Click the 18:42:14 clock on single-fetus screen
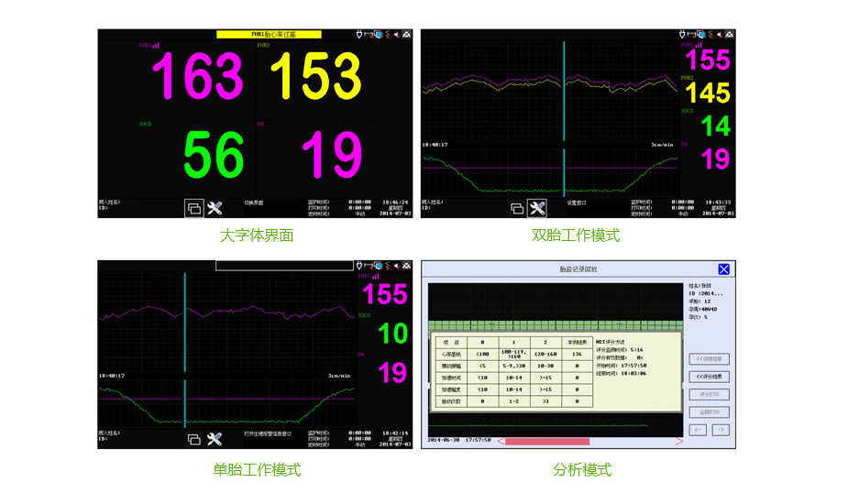The height and width of the screenshot is (504, 848). (395, 433)
